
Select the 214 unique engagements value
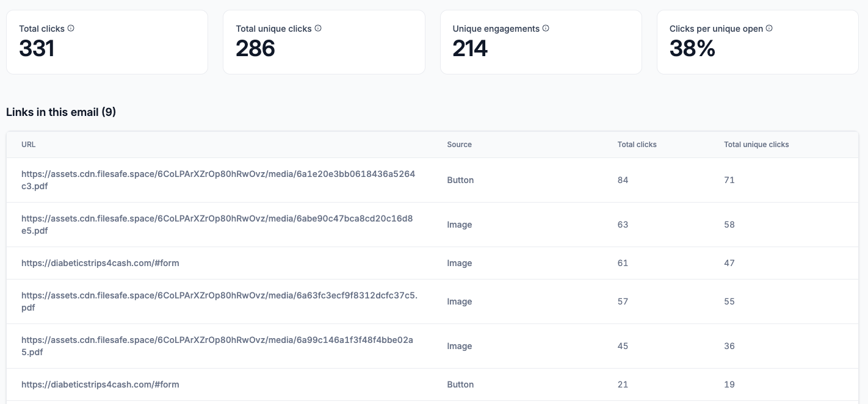[x=470, y=48]
